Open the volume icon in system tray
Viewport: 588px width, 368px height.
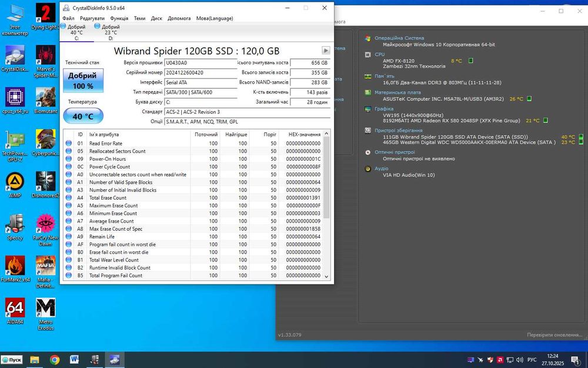coord(520,360)
